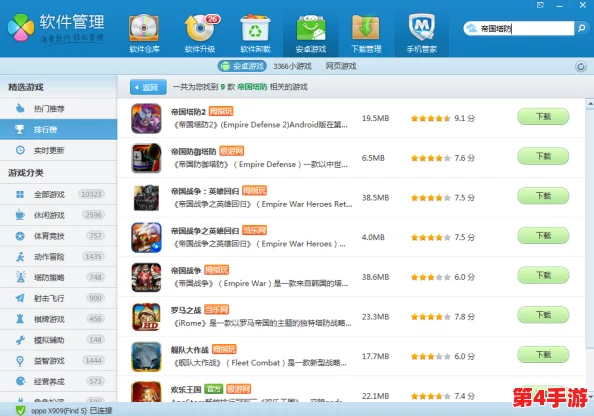Select 实时更新 in the sidebar

pos(58,150)
